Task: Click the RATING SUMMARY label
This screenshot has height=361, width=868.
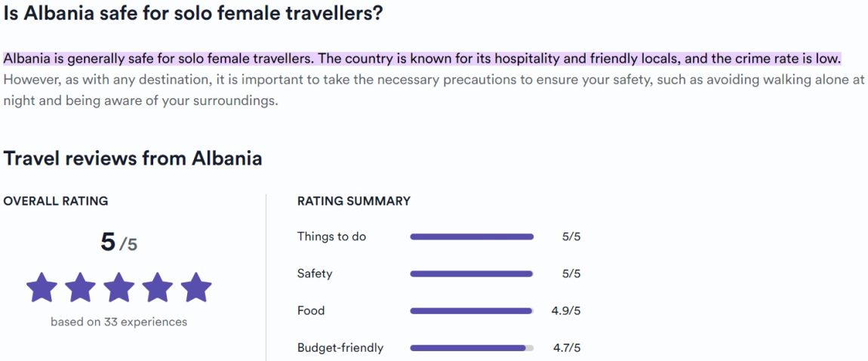Action: 354,201
